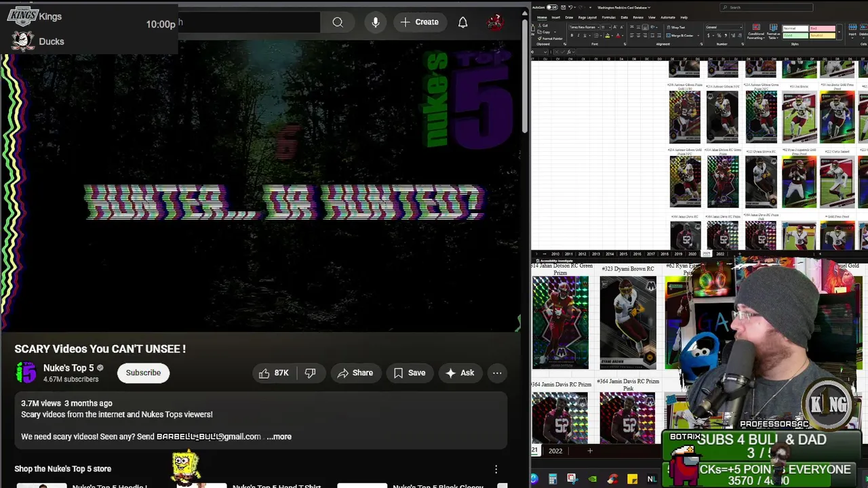This screenshot has width=868, height=488.
Task: Increase font size in Excel
Action: (615, 27)
